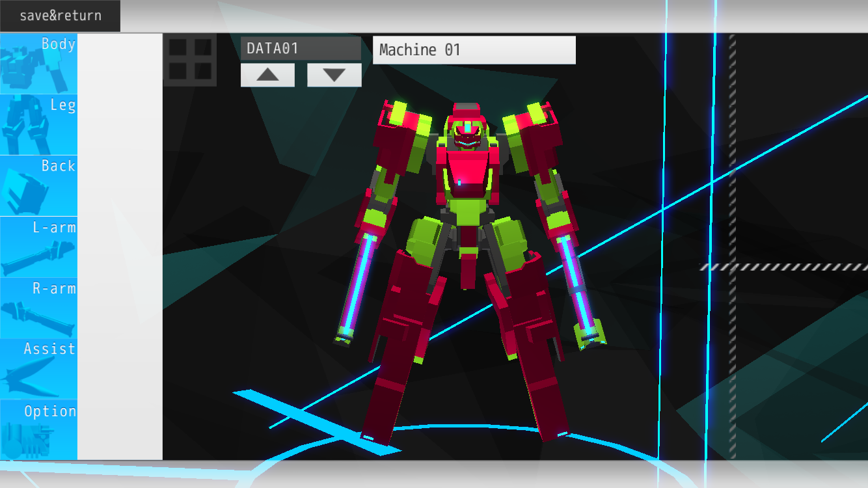Click the save&return button
Viewport: 868px width, 488px height.
click(60, 16)
